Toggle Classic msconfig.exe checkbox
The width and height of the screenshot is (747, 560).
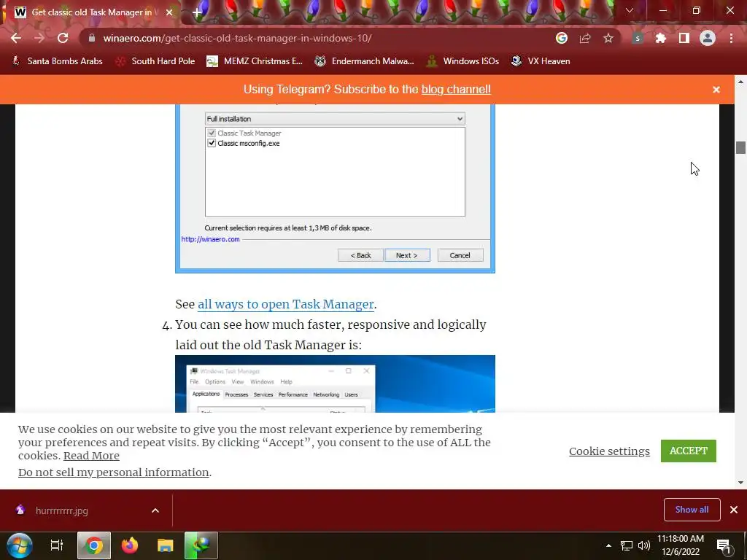point(212,143)
